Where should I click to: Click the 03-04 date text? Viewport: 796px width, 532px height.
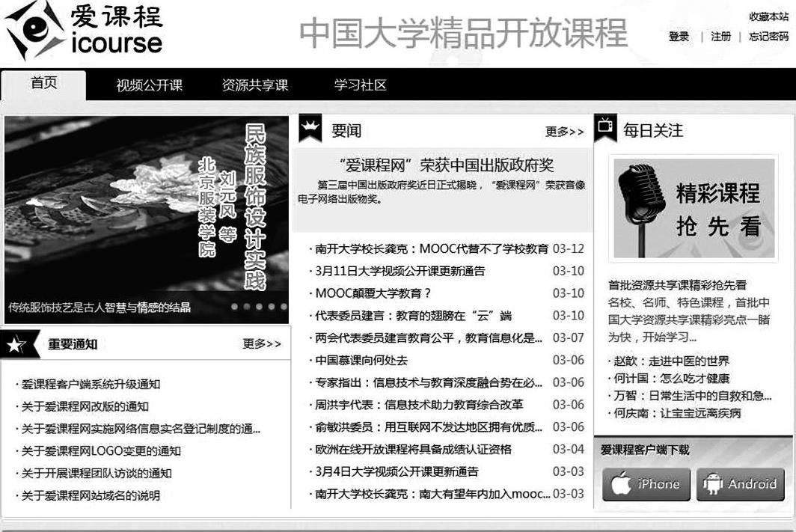pyautogui.click(x=568, y=450)
